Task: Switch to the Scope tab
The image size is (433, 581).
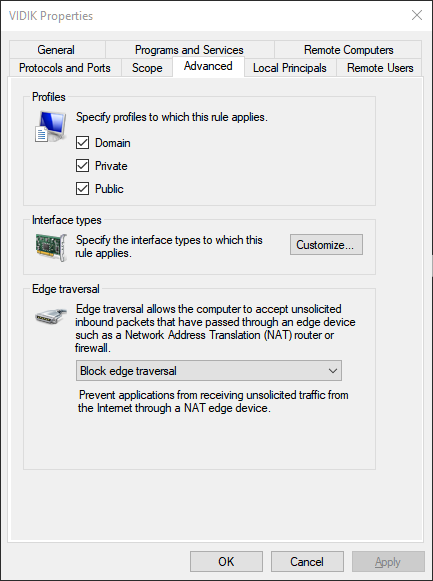Action: pyautogui.click(x=147, y=68)
